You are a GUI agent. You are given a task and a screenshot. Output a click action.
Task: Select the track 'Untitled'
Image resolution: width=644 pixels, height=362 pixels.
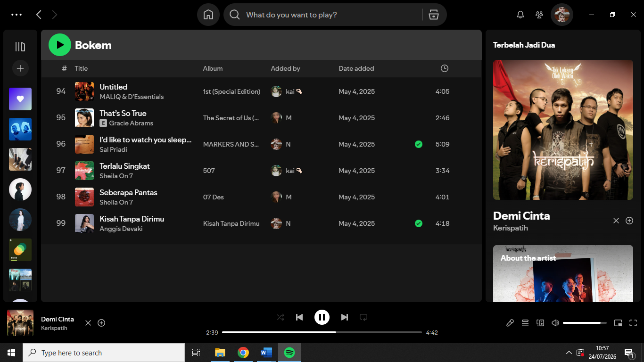113,87
